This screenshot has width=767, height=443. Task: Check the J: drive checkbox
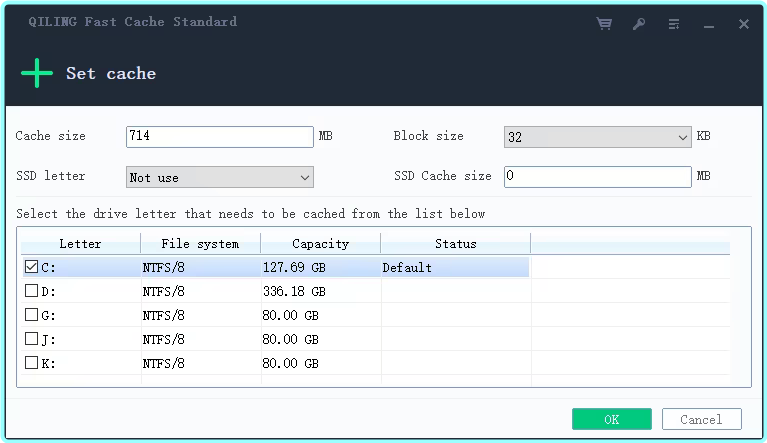coord(31,338)
